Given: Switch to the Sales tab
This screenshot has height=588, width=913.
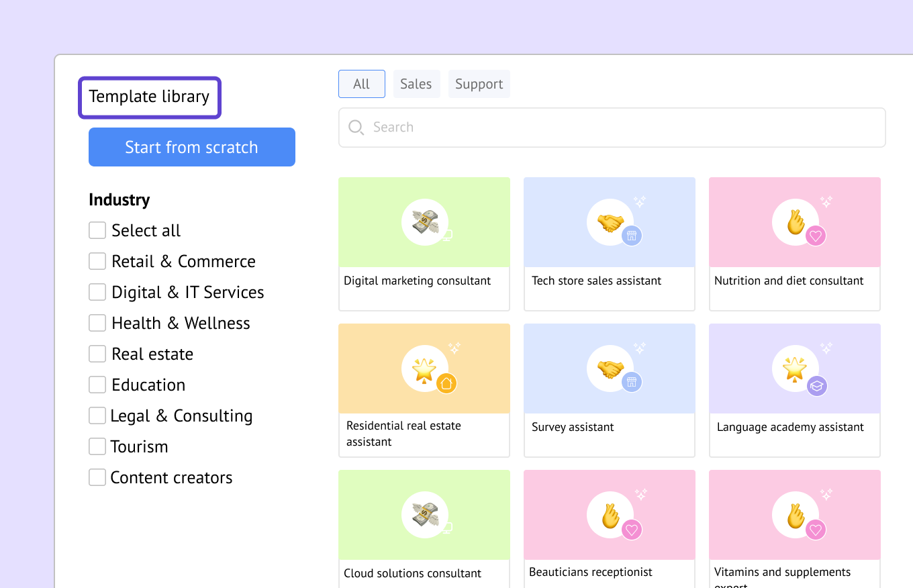Looking at the screenshot, I should point(416,84).
